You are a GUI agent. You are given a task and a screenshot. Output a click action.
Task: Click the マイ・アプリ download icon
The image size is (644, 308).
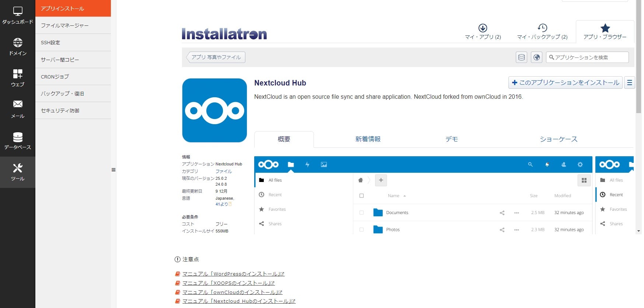483,28
